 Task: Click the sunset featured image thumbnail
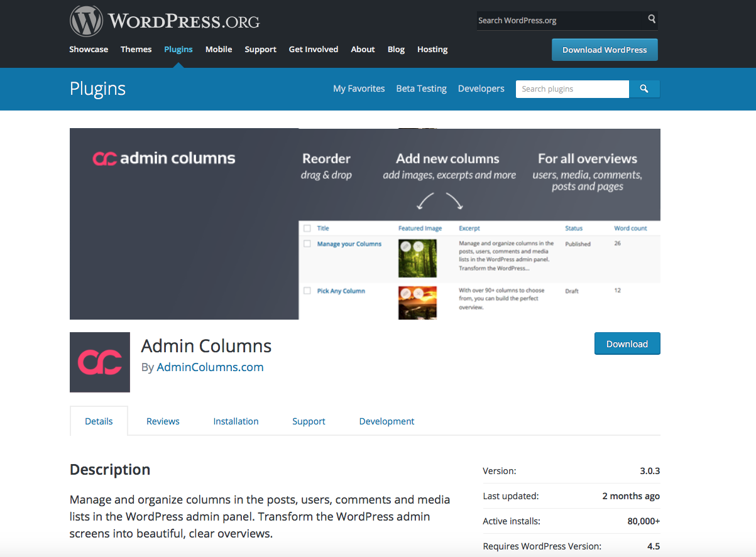[417, 302]
